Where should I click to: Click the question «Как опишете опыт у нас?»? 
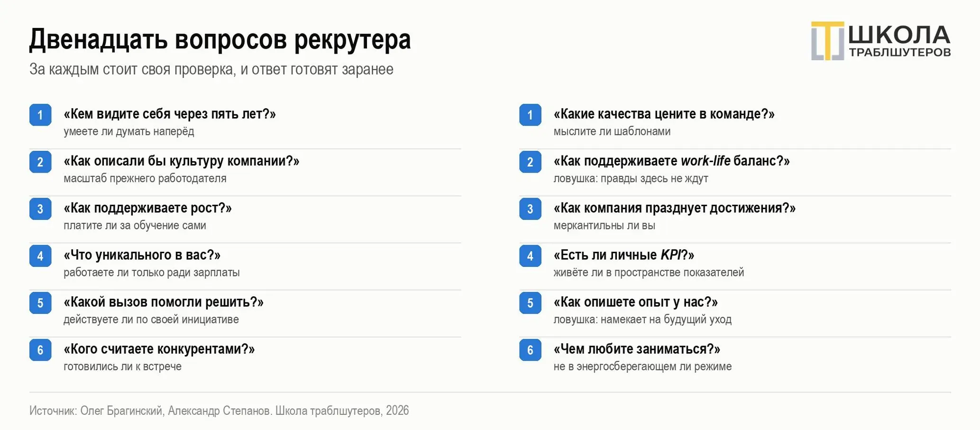pyautogui.click(x=635, y=302)
